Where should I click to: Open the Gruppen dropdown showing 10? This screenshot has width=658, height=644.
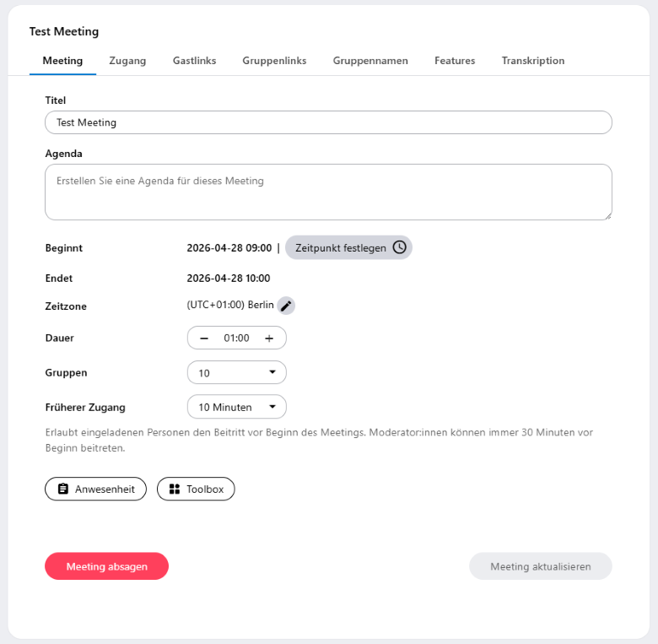pyautogui.click(x=236, y=372)
